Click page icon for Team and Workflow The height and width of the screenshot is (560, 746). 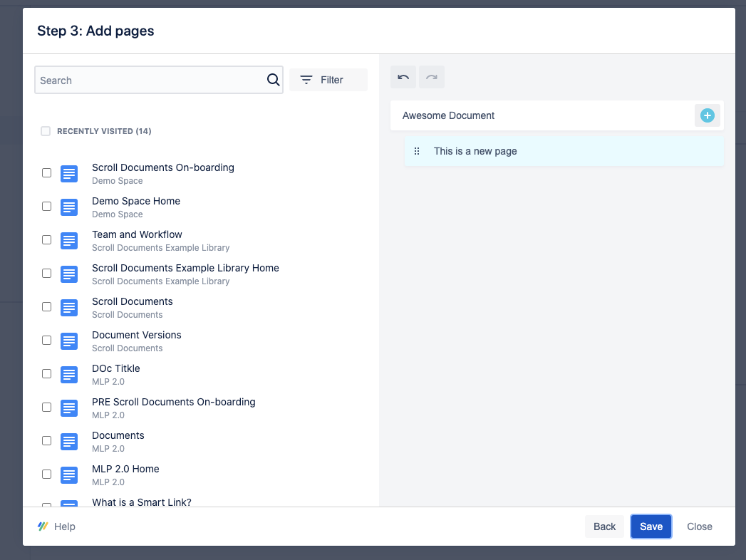(69, 240)
